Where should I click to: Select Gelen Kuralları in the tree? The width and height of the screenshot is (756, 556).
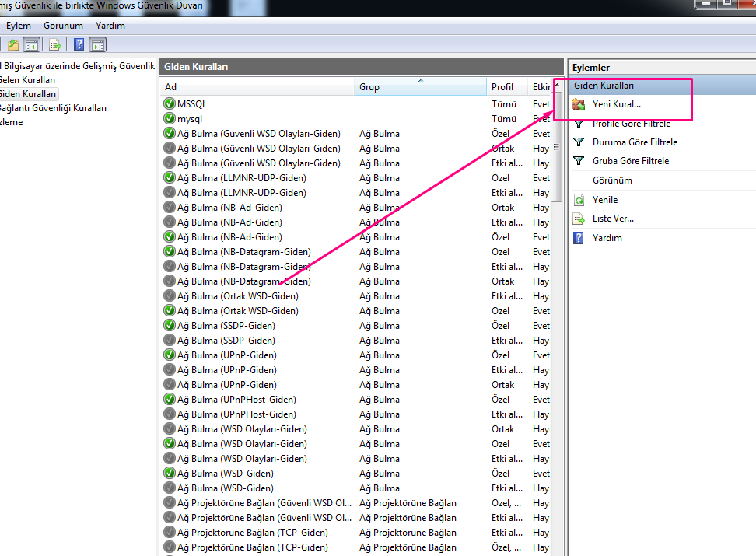(x=27, y=80)
